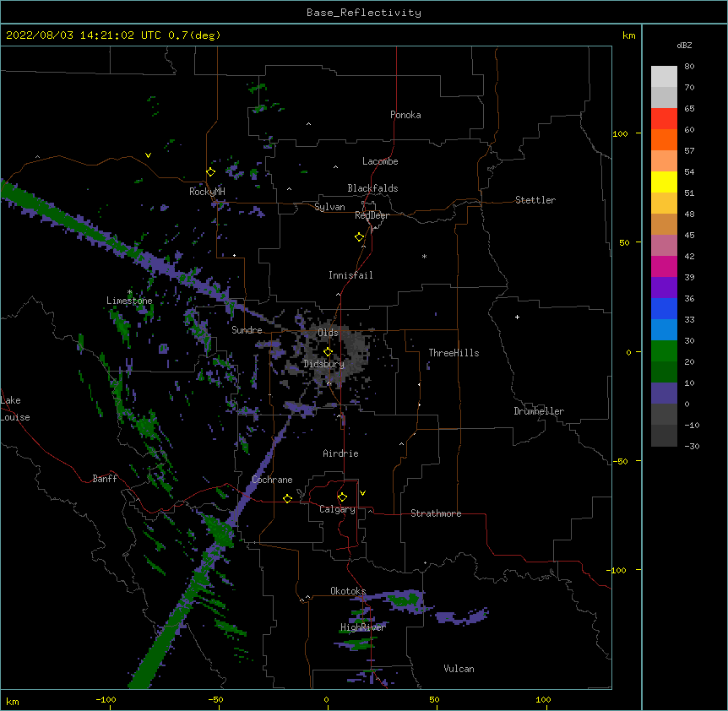
Task: Select the Stettler label
Action: pyautogui.click(x=535, y=200)
